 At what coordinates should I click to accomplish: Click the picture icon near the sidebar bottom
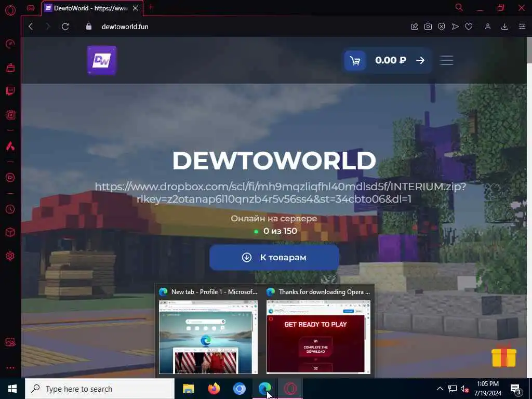click(10, 342)
